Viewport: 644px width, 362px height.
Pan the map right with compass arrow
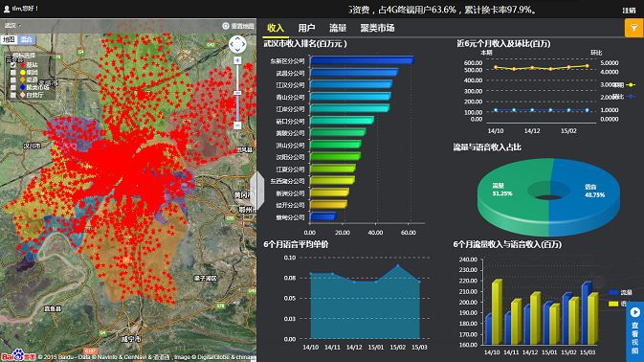[x=243, y=44]
